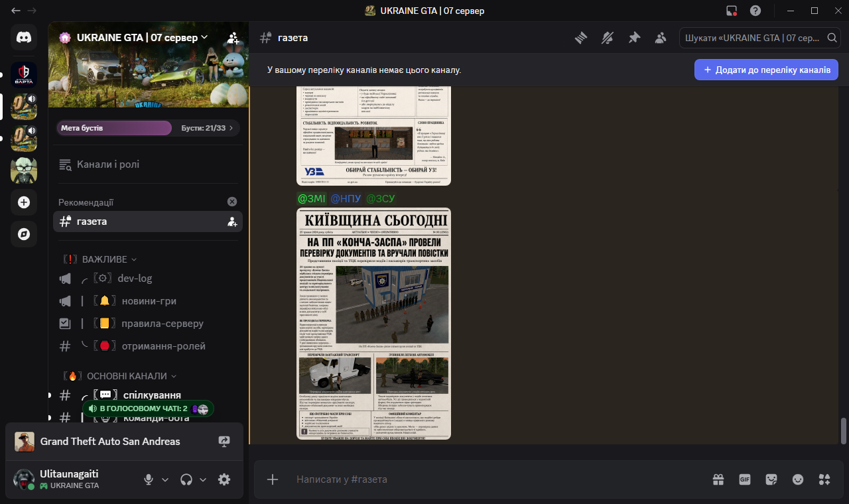849x504 pixels.
Task: Open Help question mark icon
Action: pos(755,11)
